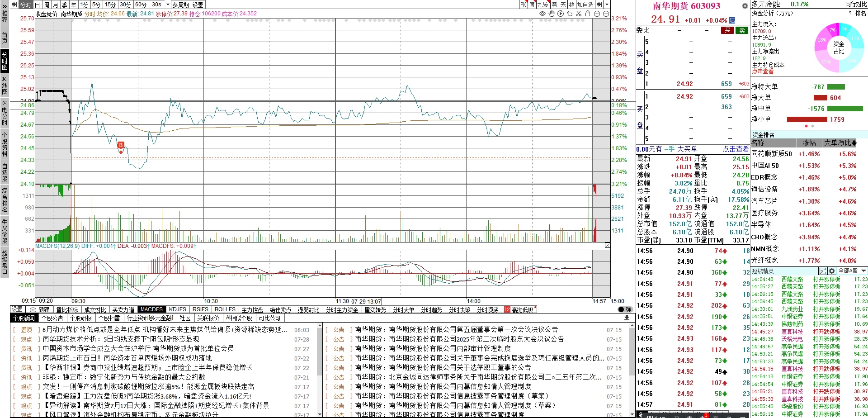Select the second pagination dot under 净小单
This screenshot has height=418, width=868.
(x=812, y=126)
